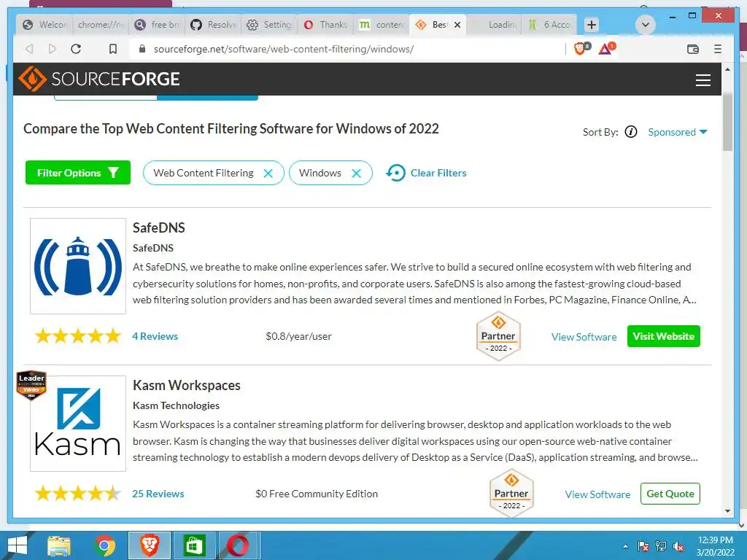Remove the Windows filter chip
Screen dimensions: 747x560
click(x=356, y=174)
